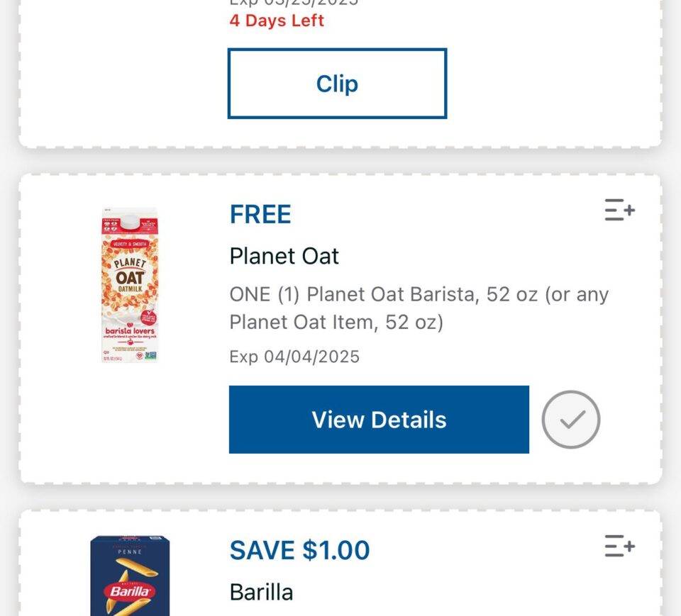This screenshot has height=616, width=681.
Task: Tap blank space below Planet Oat carton image
Action: tap(130, 425)
